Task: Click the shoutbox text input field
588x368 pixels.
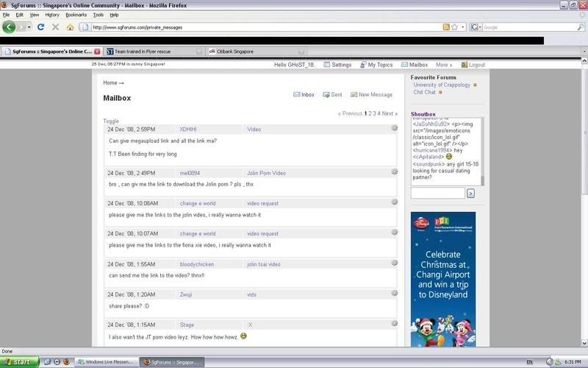Action: pyautogui.click(x=437, y=194)
